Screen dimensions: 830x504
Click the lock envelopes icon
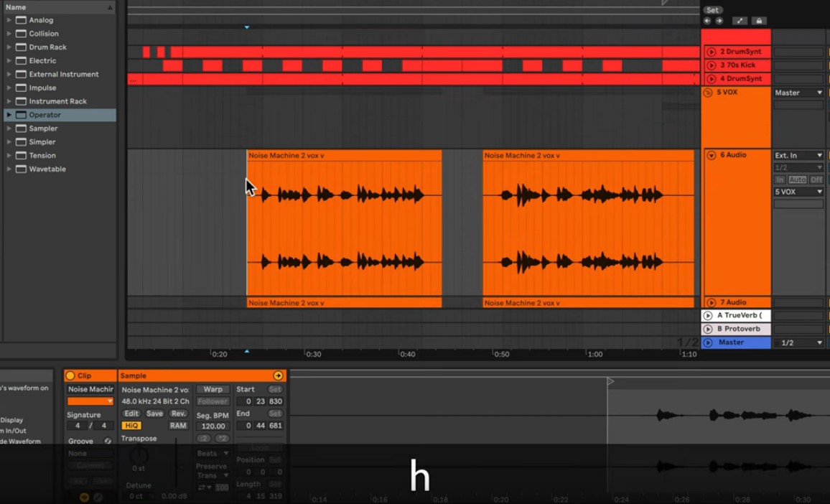pyautogui.click(x=759, y=21)
